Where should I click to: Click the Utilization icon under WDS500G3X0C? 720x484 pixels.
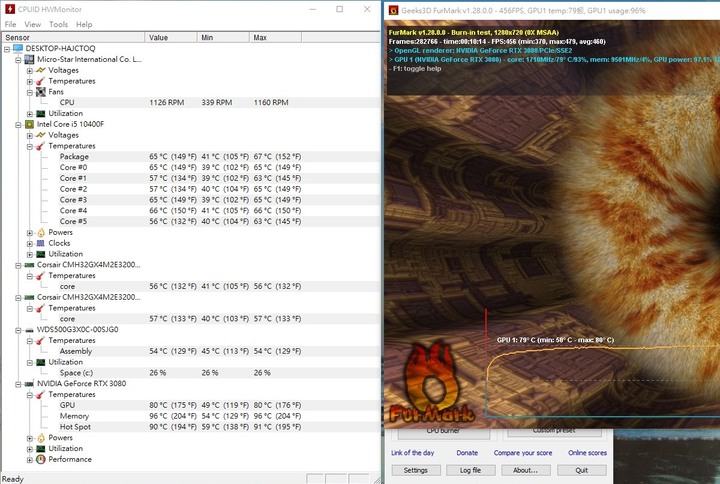pos(41,362)
